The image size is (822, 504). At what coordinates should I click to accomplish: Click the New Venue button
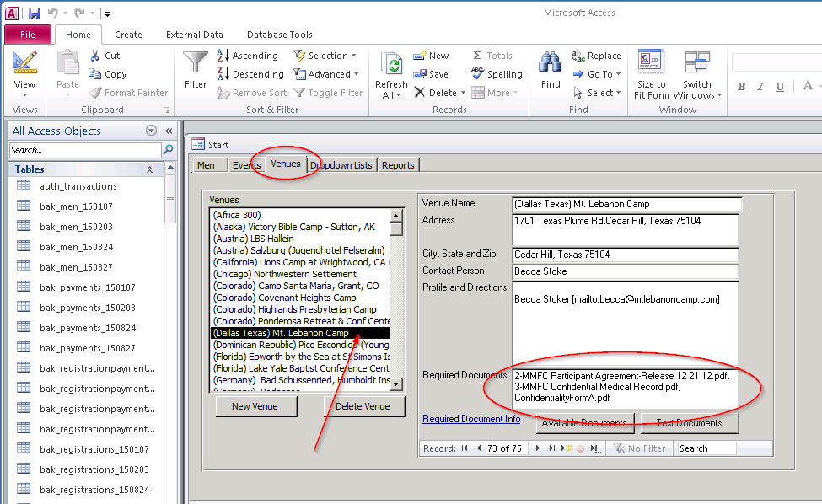pos(255,406)
